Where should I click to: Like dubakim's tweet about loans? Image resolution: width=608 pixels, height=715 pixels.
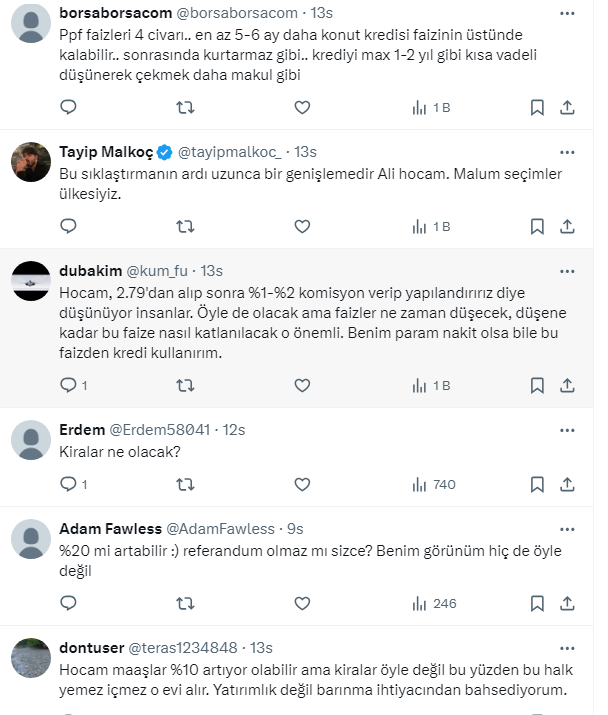(302, 385)
